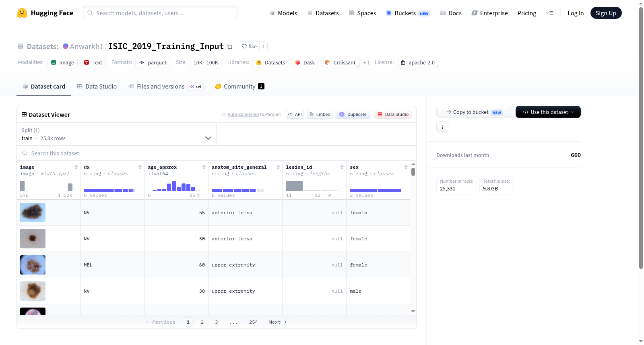This screenshot has width=644, height=345.
Task: Filter by the Image modality tag
Action: pyautogui.click(x=62, y=62)
